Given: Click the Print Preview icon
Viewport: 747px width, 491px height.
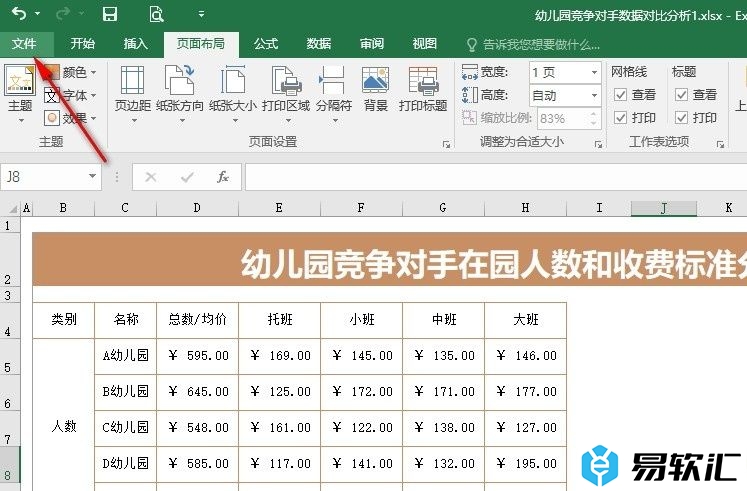Looking at the screenshot, I should click(x=156, y=14).
